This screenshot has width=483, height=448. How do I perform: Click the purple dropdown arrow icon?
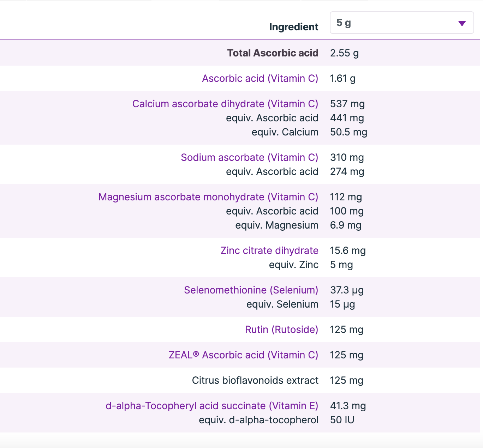tap(462, 24)
